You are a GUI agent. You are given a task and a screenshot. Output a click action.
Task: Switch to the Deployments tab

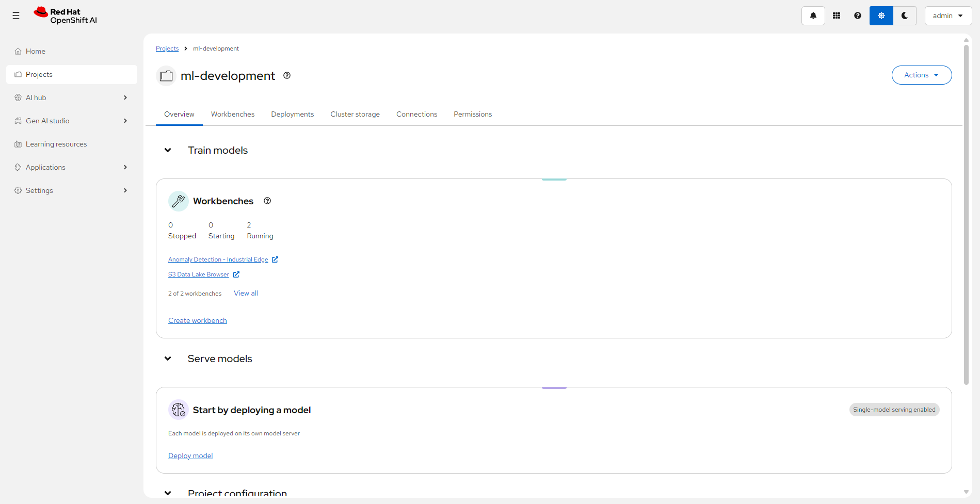293,114
